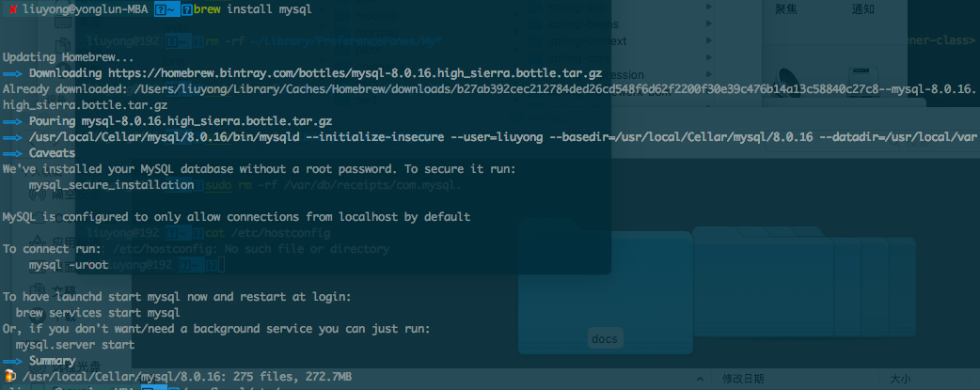Click 'cat /etc/hostconfig' in the background terminal

(267, 233)
